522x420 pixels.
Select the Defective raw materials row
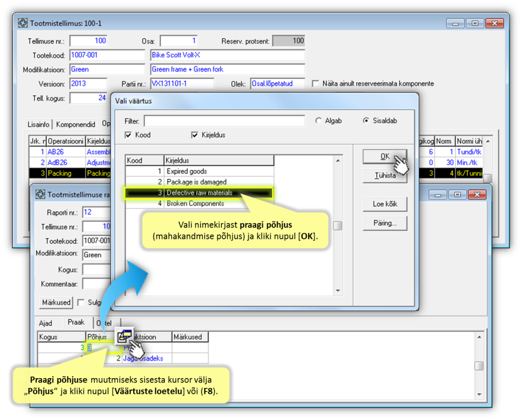(199, 193)
